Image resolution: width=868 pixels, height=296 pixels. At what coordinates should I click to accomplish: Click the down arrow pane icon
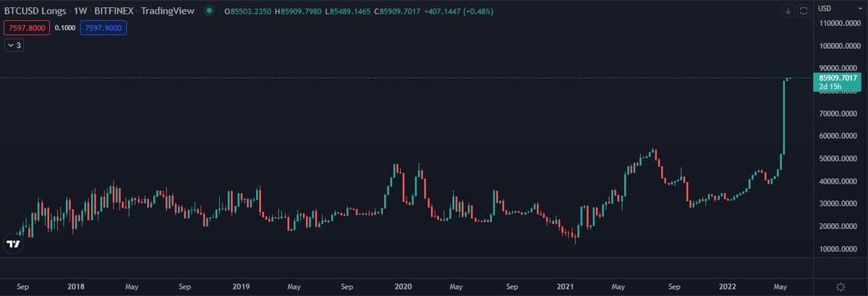tap(788, 11)
